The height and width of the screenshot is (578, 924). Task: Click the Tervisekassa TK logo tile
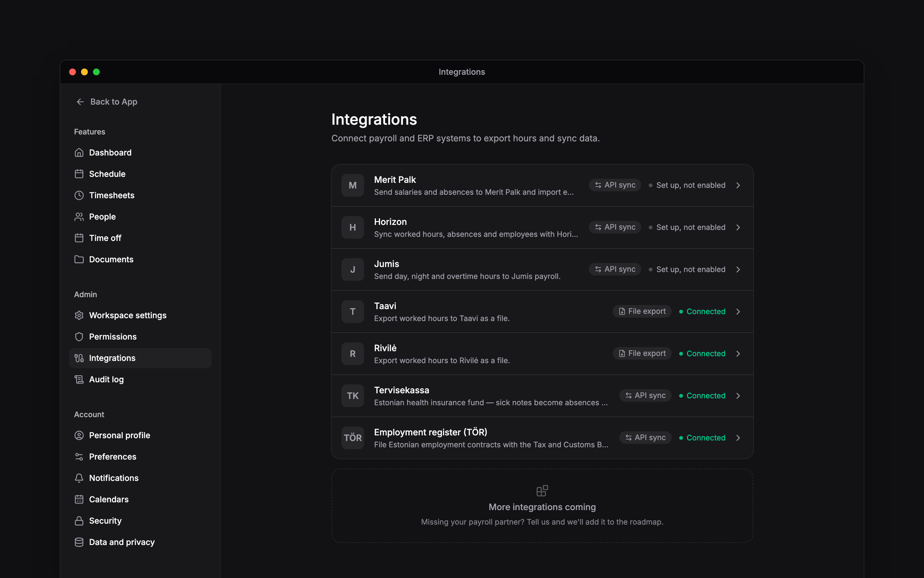click(x=352, y=396)
